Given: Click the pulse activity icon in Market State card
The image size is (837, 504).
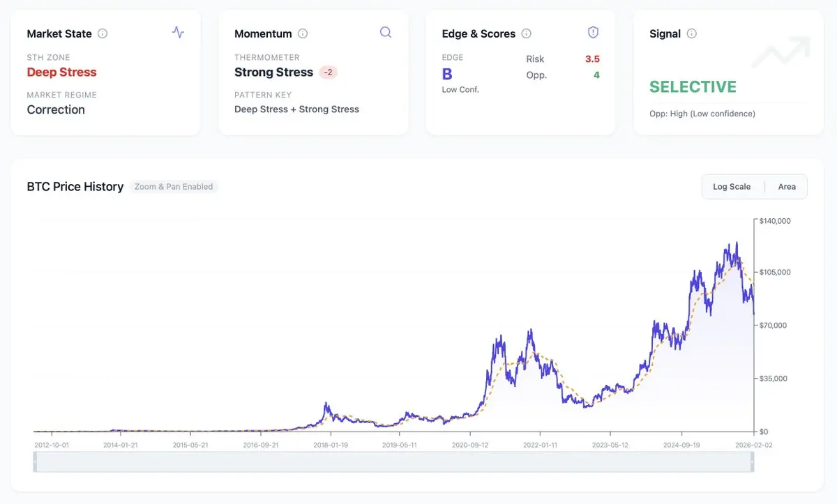Looking at the screenshot, I should (x=178, y=32).
